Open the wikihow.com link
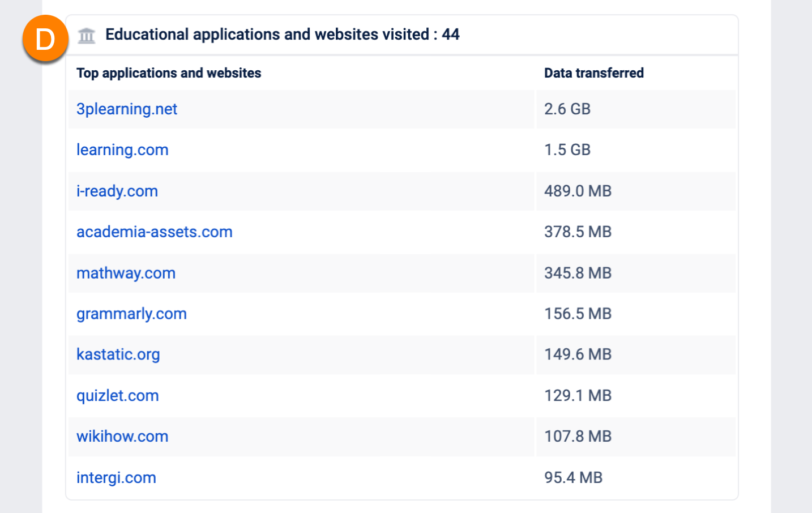 [122, 437]
